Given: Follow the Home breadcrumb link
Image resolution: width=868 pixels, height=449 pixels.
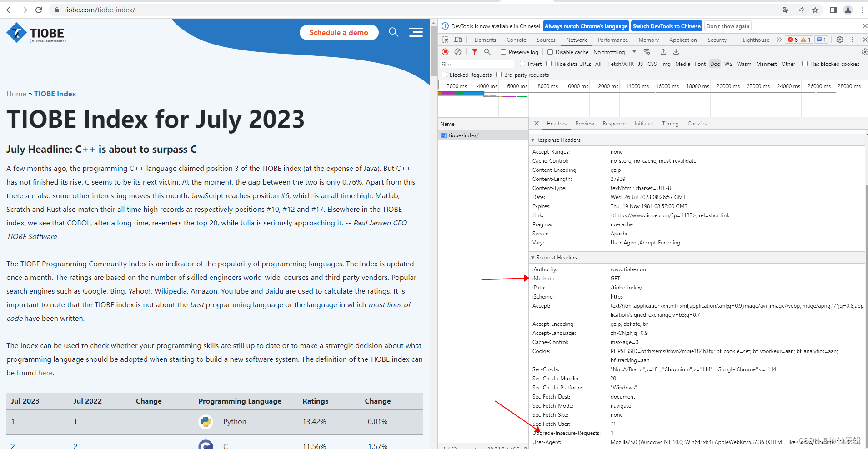Looking at the screenshot, I should tap(16, 94).
